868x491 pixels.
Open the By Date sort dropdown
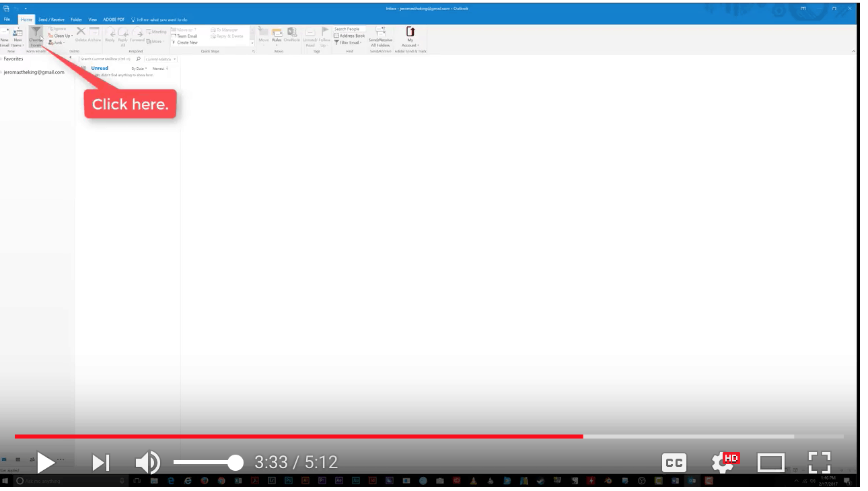coord(139,69)
